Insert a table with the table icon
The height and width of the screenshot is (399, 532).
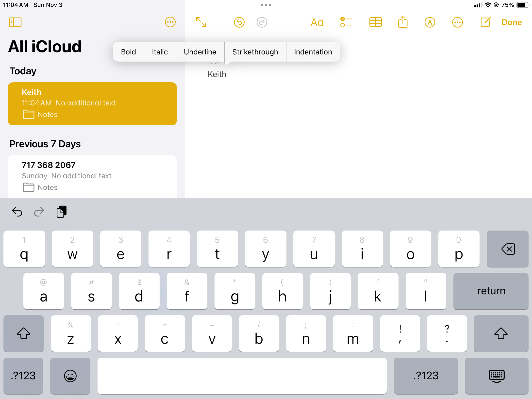pos(376,22)
